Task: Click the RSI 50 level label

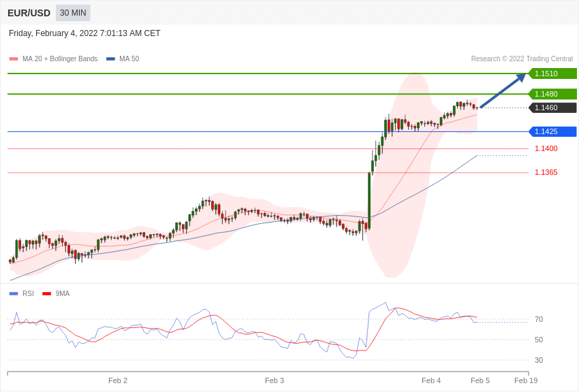Action: pyautogui.click(x=539, y=340)
